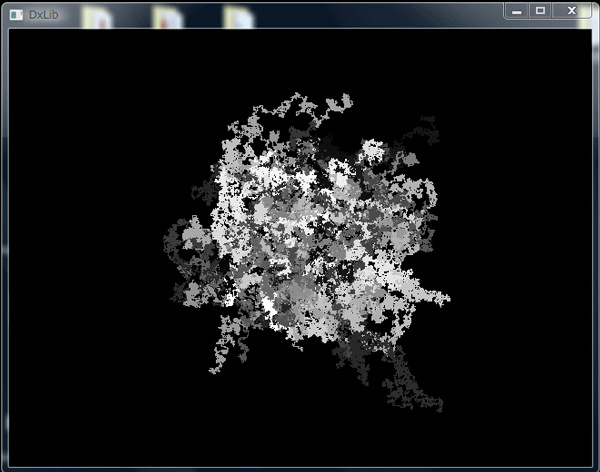Click the DxLib application icon in title bar

tap(16, 15)
